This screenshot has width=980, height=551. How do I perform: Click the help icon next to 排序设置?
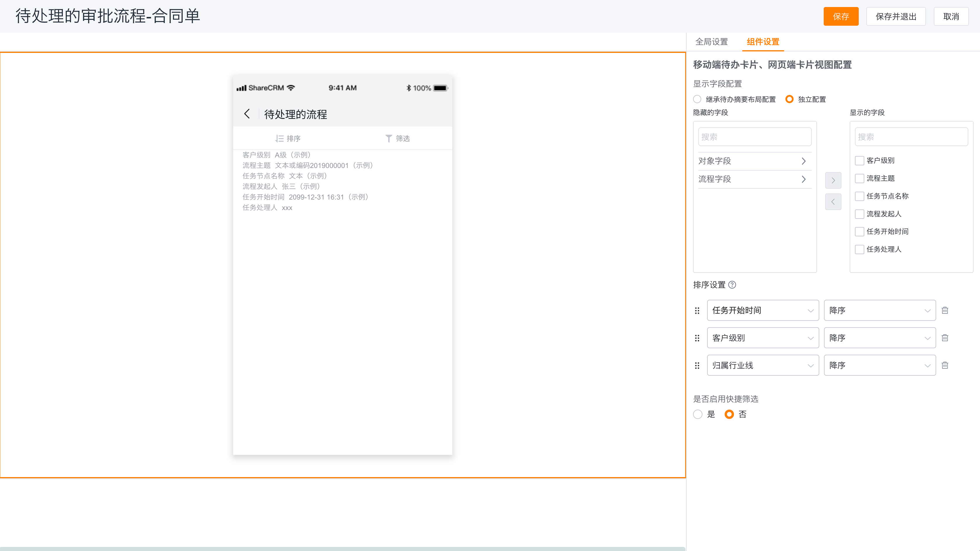tap(732, 285)
